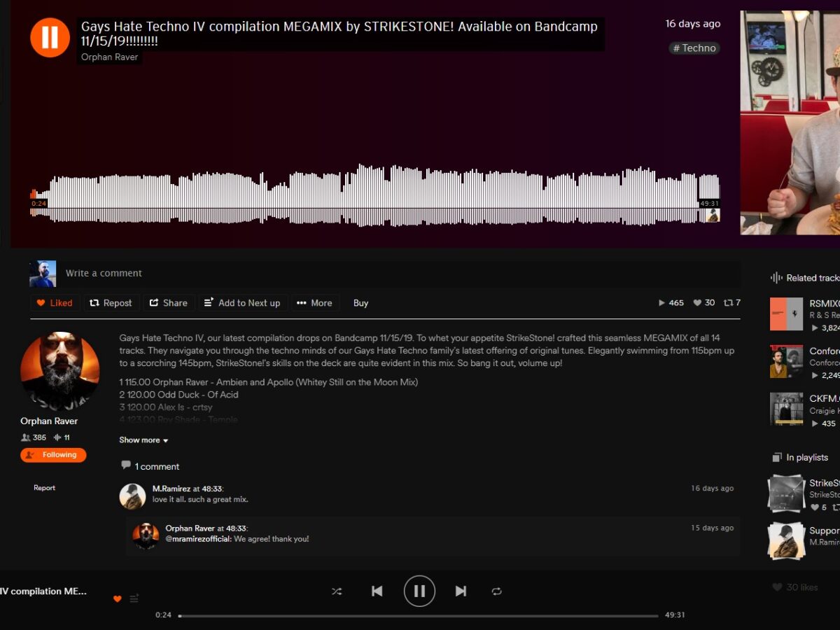Expand description with Show more

click(143, 440)
